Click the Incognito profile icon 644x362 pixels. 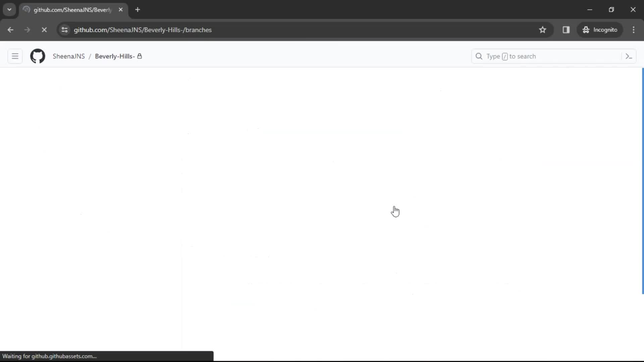tap(585, 29)
